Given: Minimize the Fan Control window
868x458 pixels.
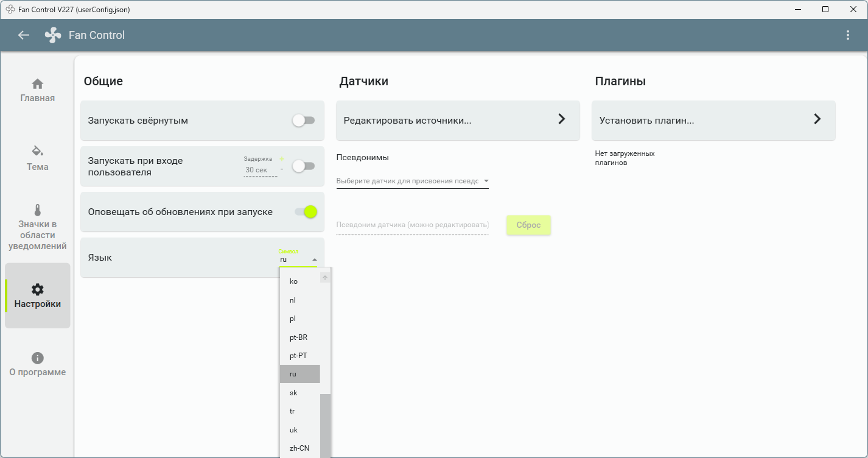Looking at the screenshot, I should (797, 9).
